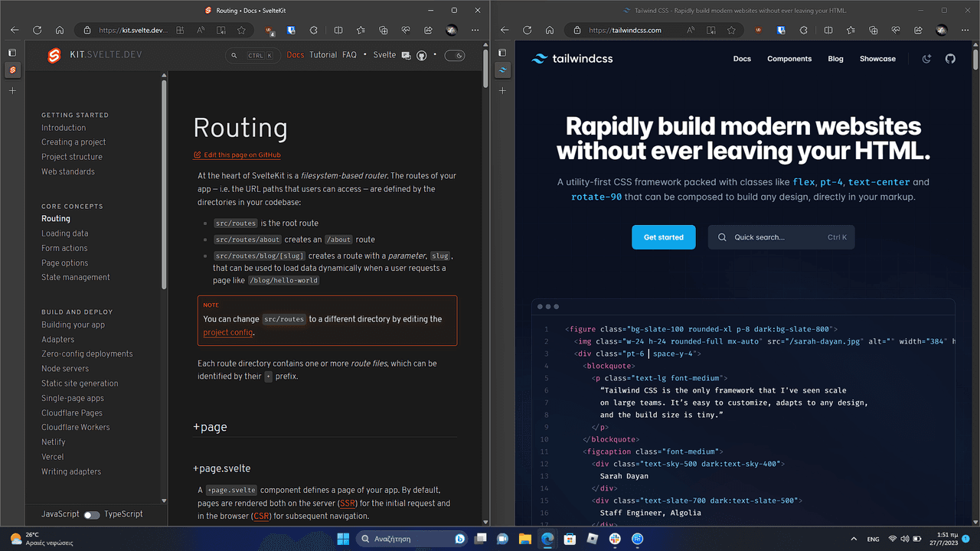Open Edge settings menu in Tailwind window
980x551 pixels.
pos(964,31)
